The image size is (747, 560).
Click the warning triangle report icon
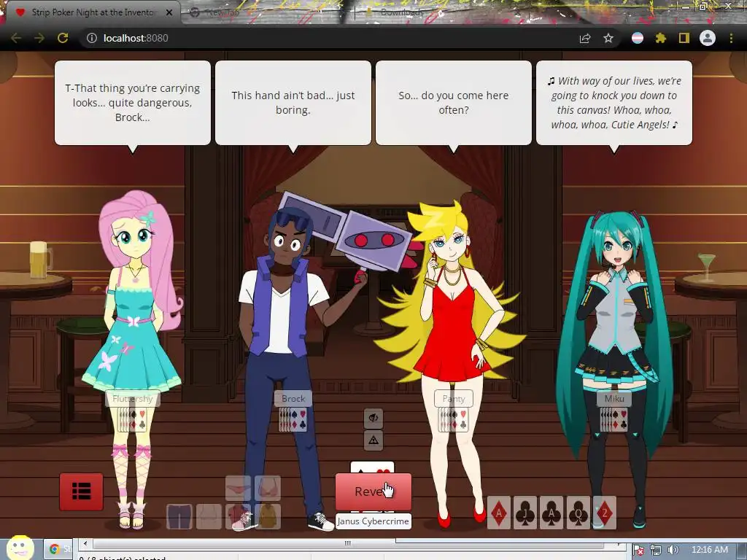(373, 440)
